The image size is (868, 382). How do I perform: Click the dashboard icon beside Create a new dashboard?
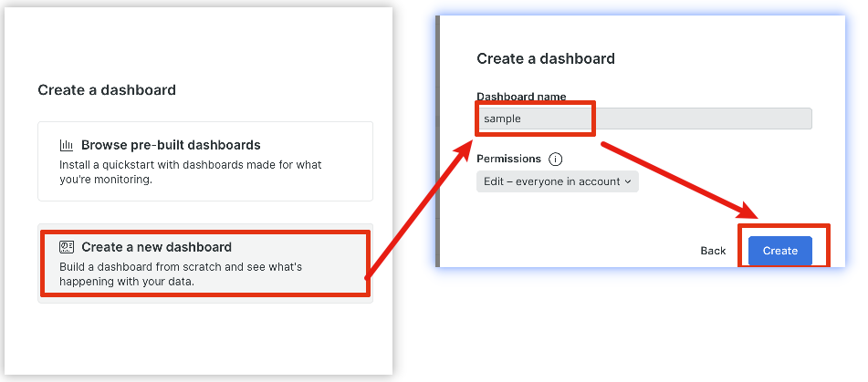coord(67,247)
